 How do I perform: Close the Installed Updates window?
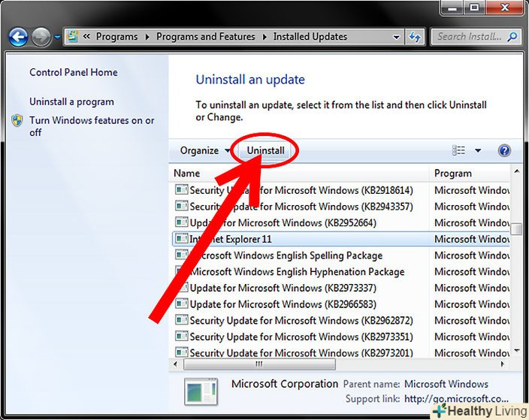505,8
